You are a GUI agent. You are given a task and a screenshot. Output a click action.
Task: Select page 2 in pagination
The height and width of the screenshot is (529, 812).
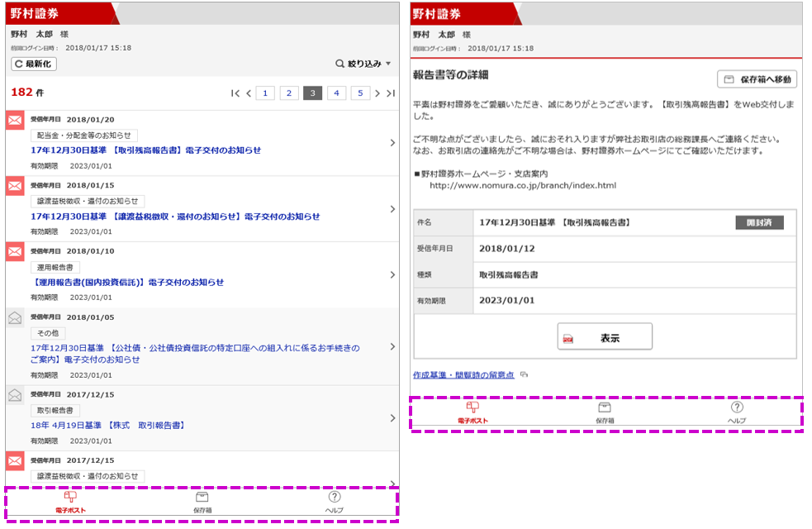289,93
